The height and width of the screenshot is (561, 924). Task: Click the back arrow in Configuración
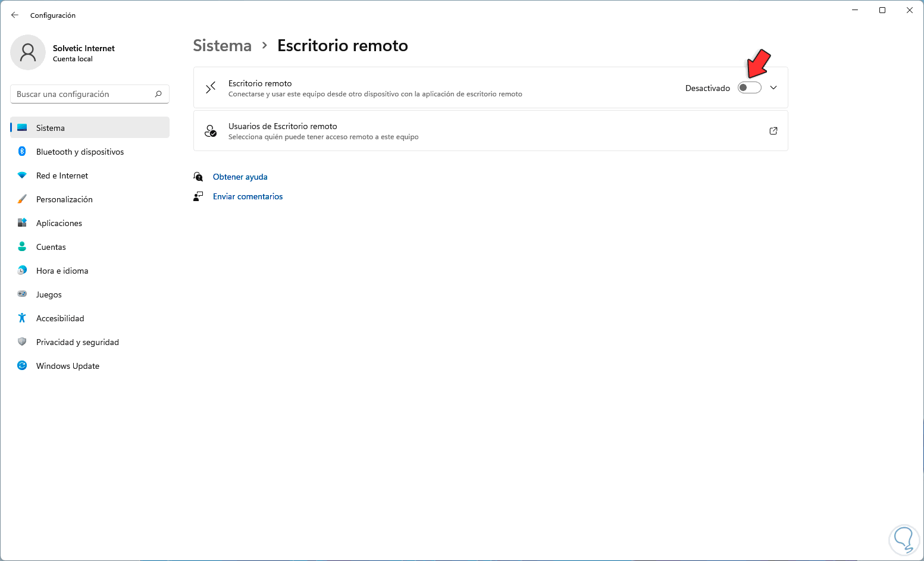[x=15, y=15]
